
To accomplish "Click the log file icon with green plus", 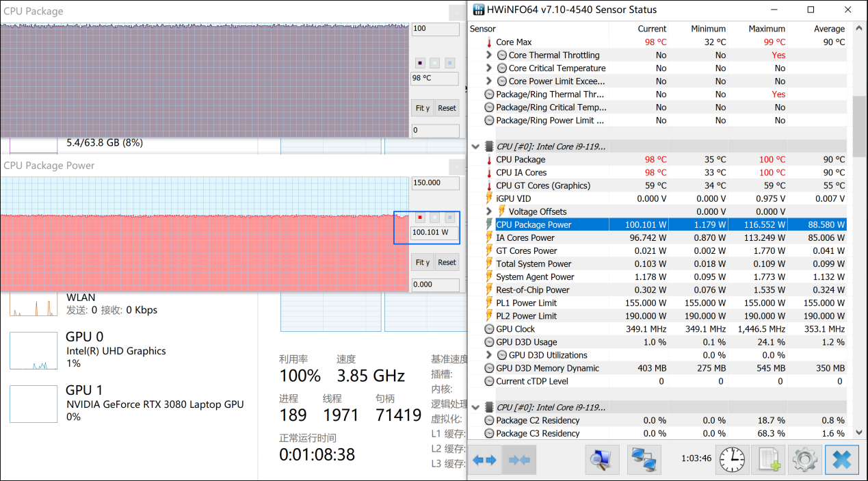I will pyautogui.click(x=767, y=460).
